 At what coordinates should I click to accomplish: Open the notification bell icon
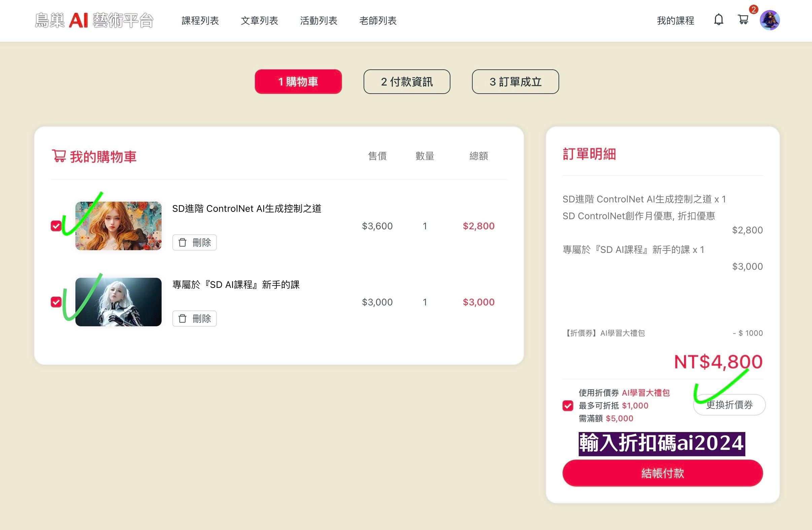click(718, 20)
